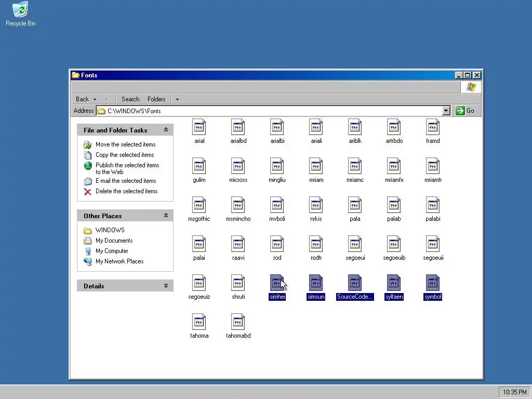
Task: Click the Go button
Action: pyautogui.click(x=465, y=111)
